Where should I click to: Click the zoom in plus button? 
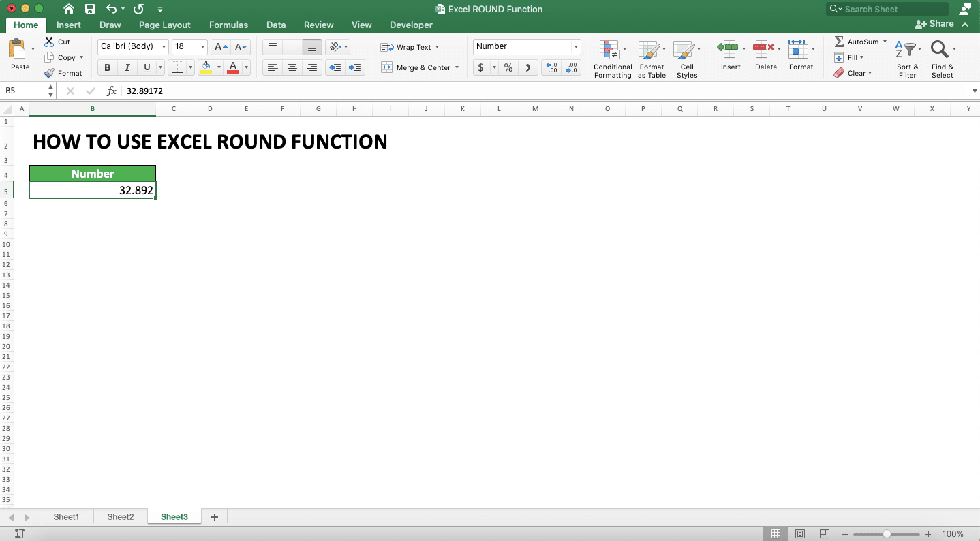[928, 534]
